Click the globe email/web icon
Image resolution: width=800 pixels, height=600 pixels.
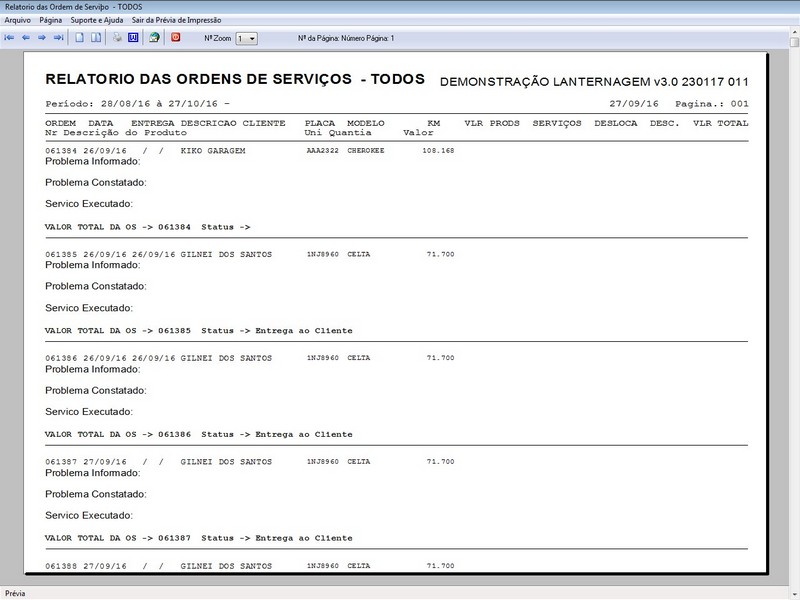[x=154, y=38]
